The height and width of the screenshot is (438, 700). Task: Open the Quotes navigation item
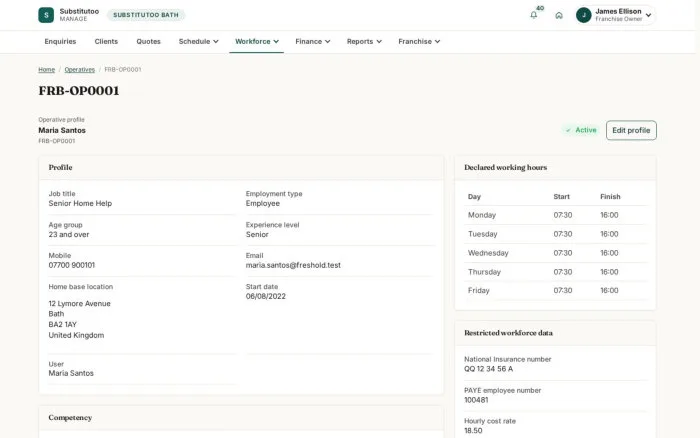(148, 42)
